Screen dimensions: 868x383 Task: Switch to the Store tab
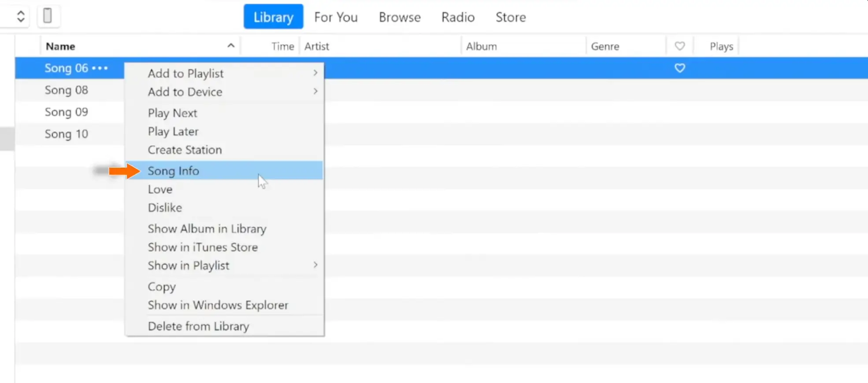[511, 17]
